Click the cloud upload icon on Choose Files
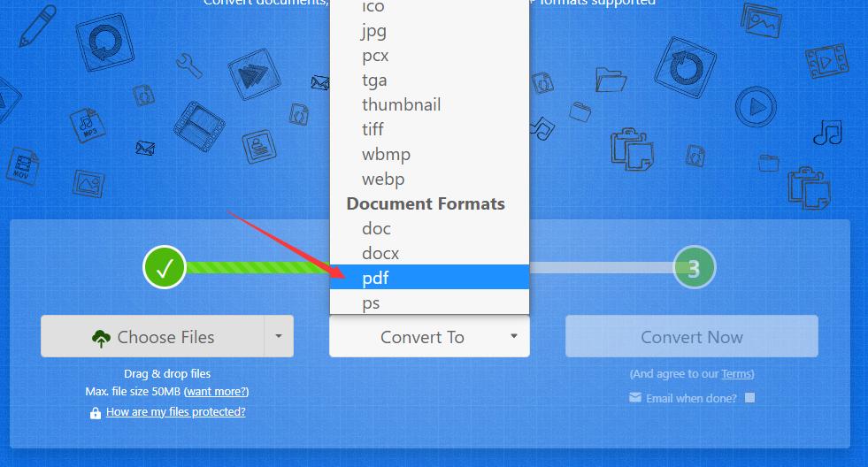This screenshot has width=868, height=467. [101, 338]
